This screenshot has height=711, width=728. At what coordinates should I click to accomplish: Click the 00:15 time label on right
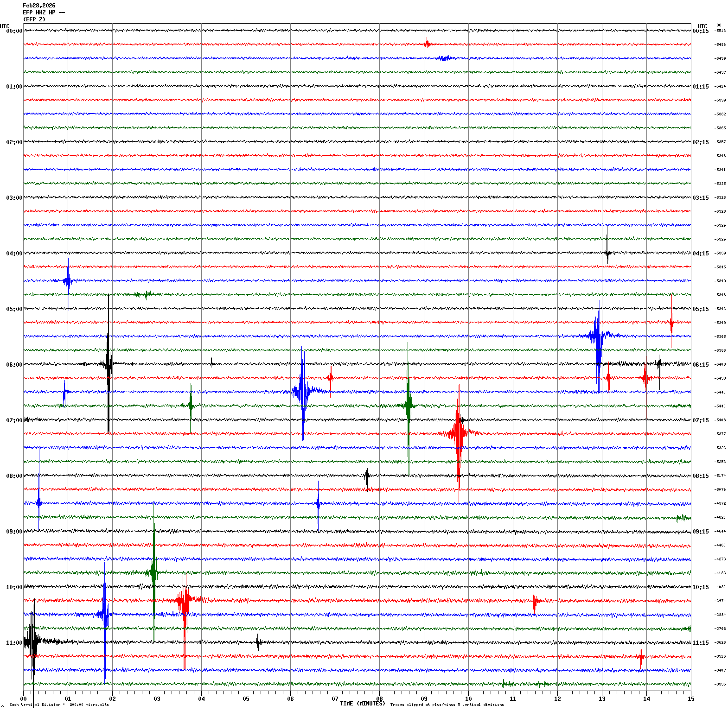(700, 31)
